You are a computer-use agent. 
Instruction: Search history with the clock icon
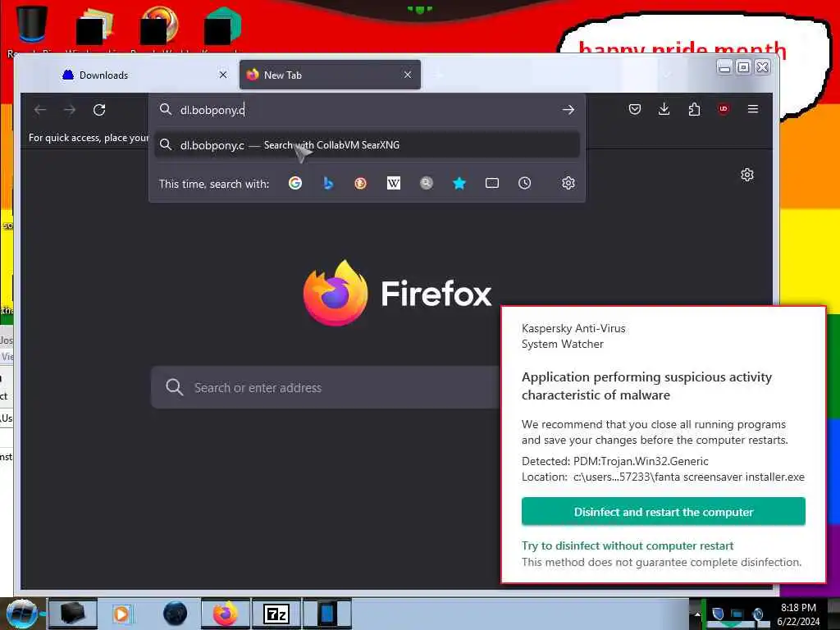(x=524, y=183)
